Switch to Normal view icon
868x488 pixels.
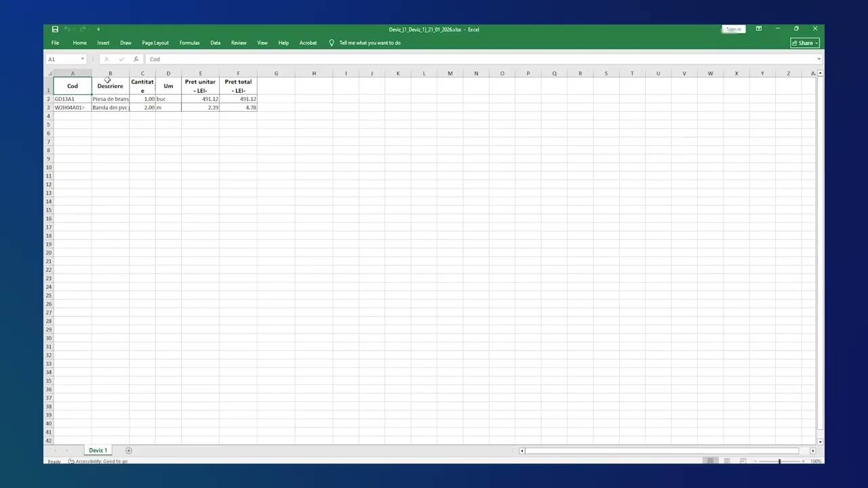pyautogui.click(x=710, y=461)
